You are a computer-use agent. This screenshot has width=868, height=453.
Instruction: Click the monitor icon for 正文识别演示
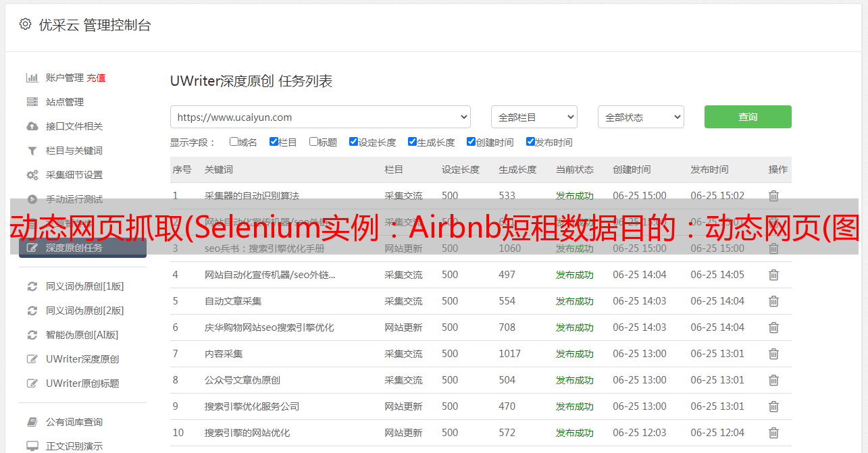[32, 446]
